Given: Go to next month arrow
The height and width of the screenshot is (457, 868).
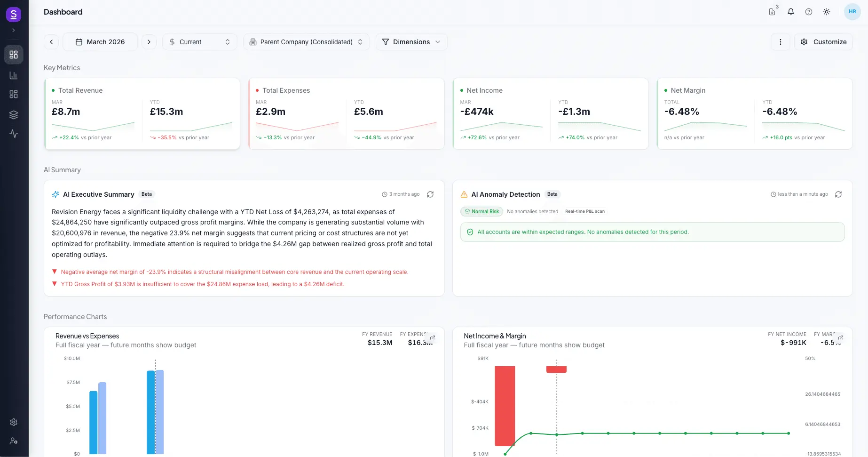Looking at the screenshot, I should [x=149, y=42].
